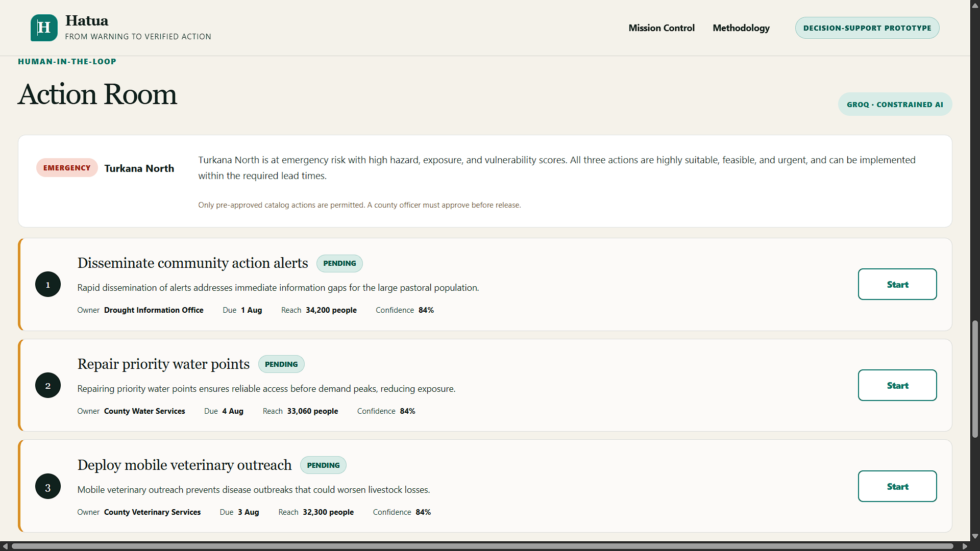Start Repair priority water points
Image resolution: width=980 pixels, height=551 pixels.
[897, 385]
